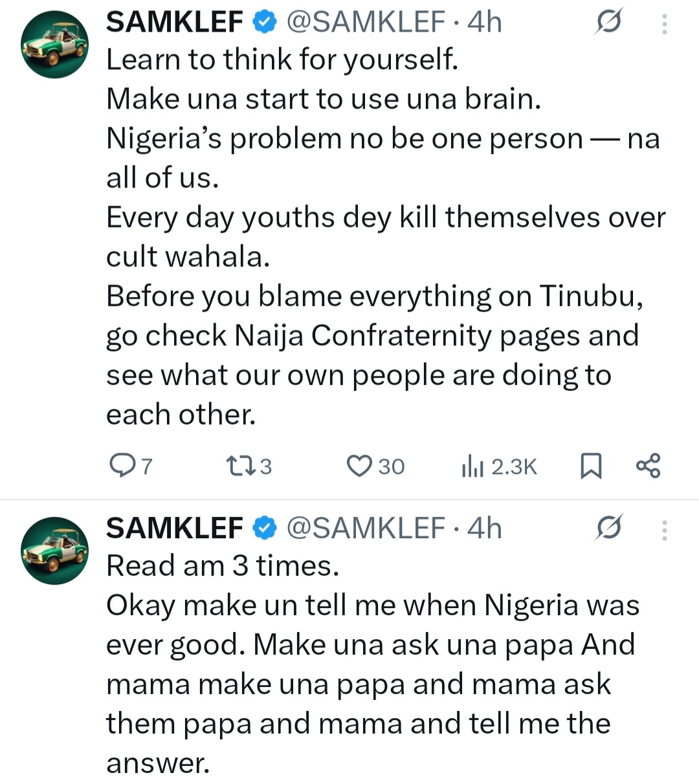Open three-dot menu on second tweet
The width and height of the screenshot is (699, 784).
pos(664,530)
